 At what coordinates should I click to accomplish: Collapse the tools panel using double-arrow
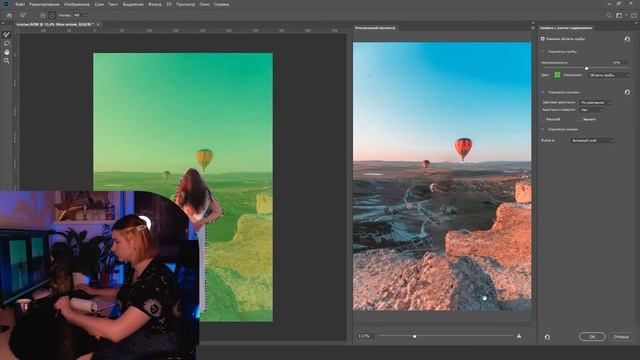[x=4, y=23]
